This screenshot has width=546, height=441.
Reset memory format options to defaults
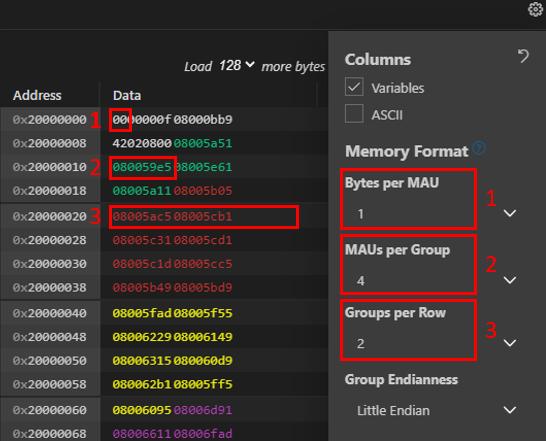point(523,56)
